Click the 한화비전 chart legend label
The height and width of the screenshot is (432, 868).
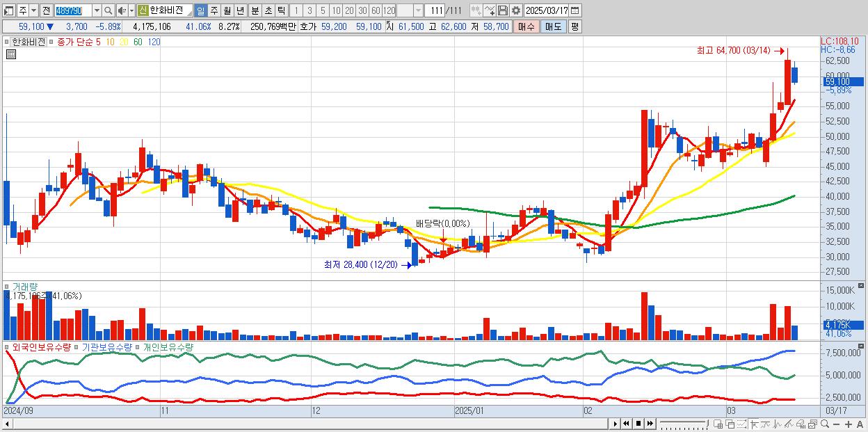(29, 42)
